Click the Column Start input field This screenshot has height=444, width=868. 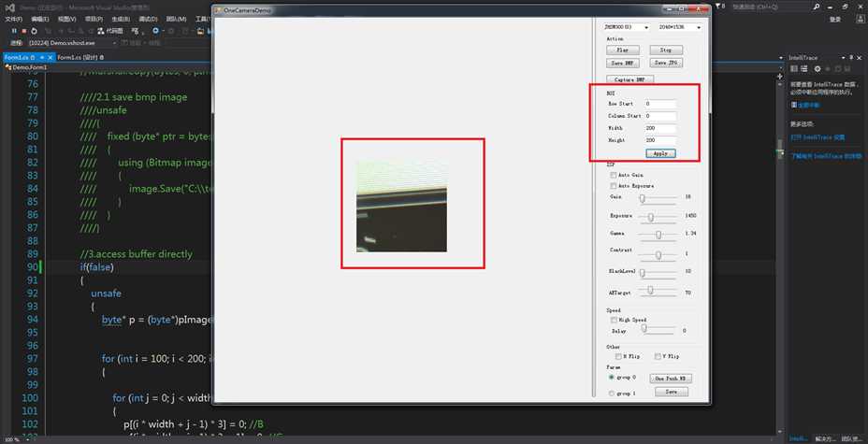tap(659, 116)
